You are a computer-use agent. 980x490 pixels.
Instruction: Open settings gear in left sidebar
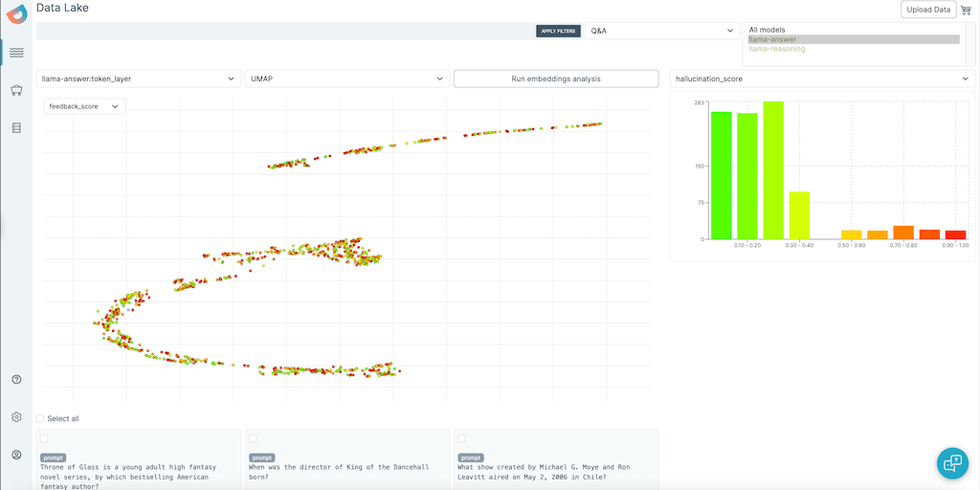(16, 417)
